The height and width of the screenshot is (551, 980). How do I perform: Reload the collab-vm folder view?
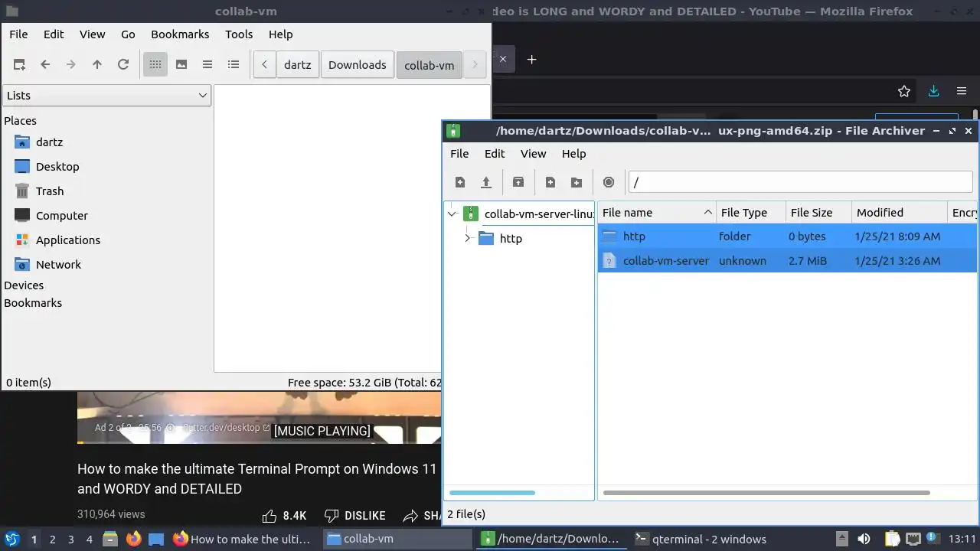123,65
